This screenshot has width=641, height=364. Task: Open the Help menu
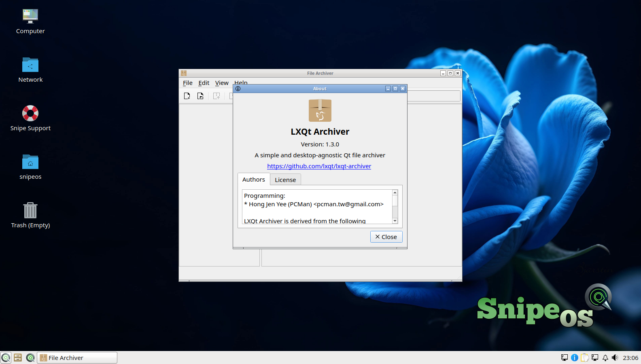pyautogui.click(x=241, y=82)
